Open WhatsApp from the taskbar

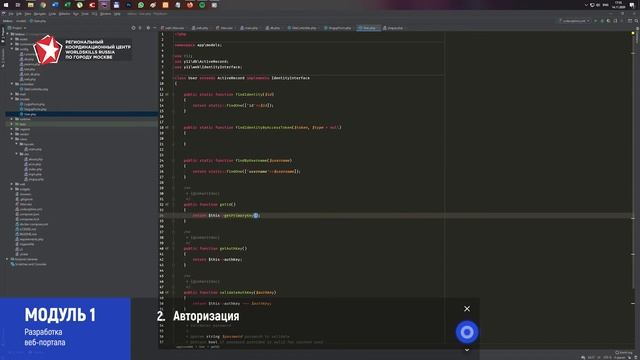pyautogui.click(x=141, y=5)
